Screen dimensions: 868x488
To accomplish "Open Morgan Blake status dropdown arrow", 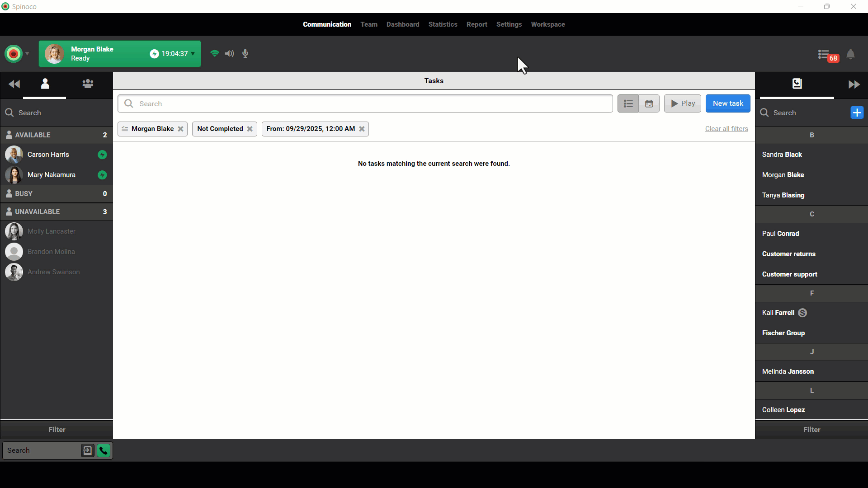I will click(x=193, y=54).
